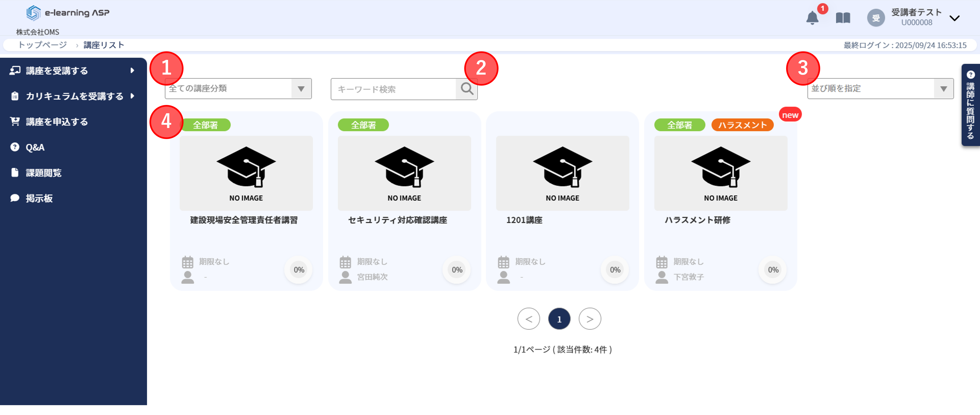The width and height of the screenshot is (980, 415).
Task: Click the notification bell icon
Action: (812, 18)
